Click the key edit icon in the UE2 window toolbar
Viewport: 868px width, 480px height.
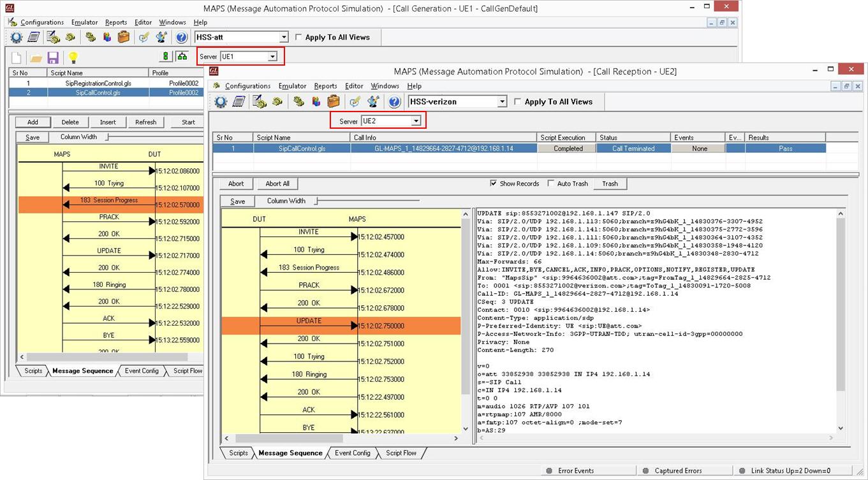point(356,101)
